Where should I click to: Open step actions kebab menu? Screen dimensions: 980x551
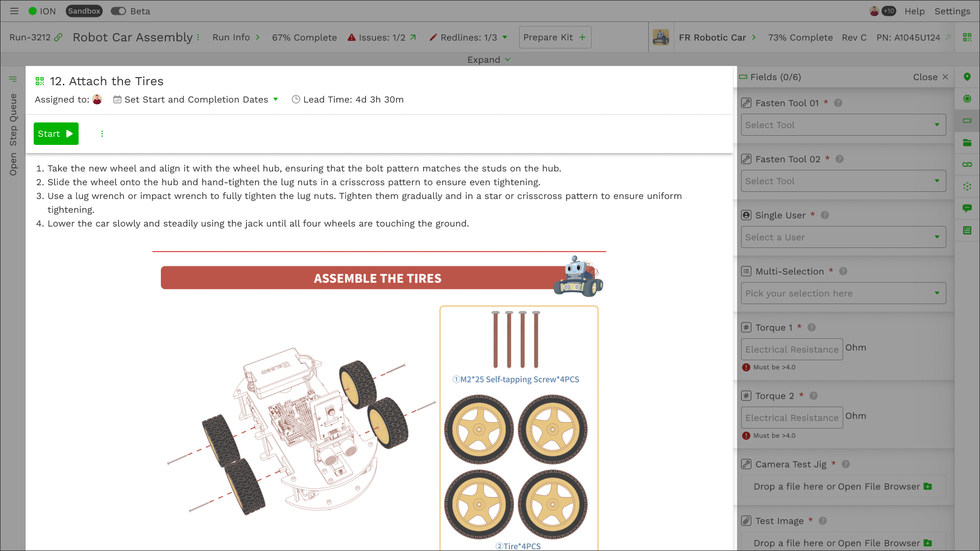click(102, 134)
